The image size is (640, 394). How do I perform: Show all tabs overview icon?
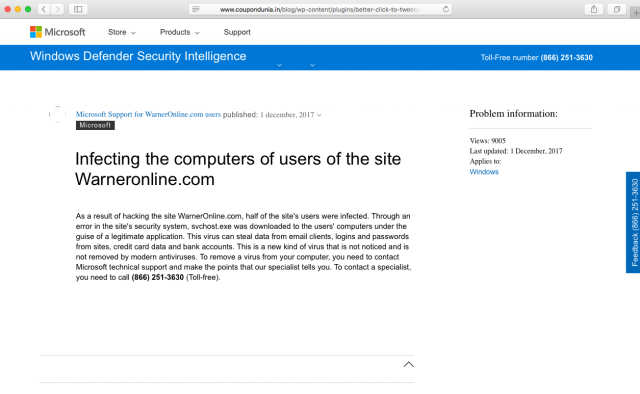coord(617,9)
